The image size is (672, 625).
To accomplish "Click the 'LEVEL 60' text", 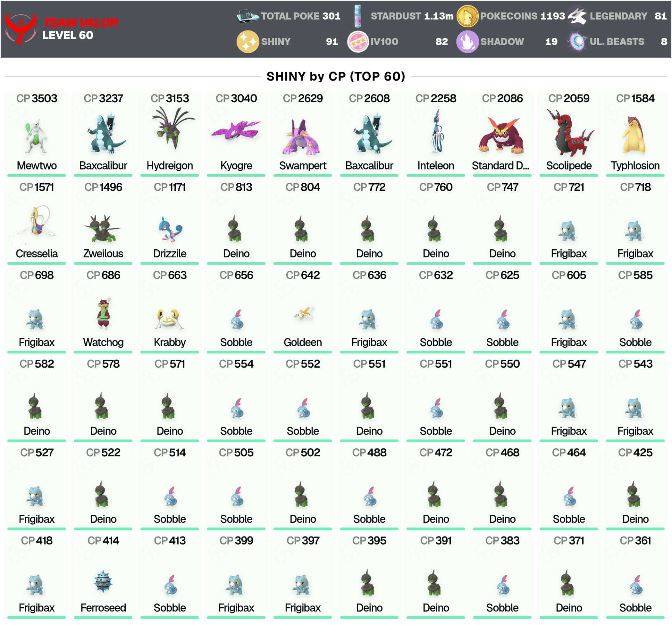I will pos(68,35).
